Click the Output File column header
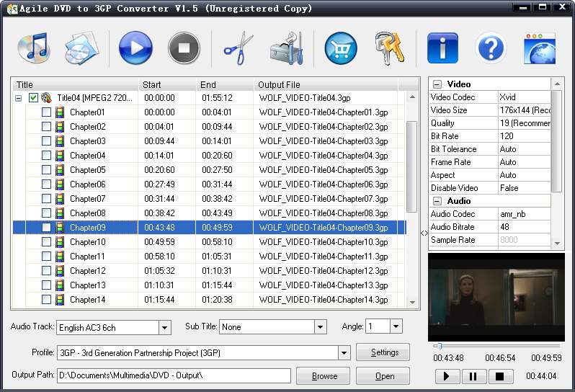The width and height of the screenshot is (575, 392). [326, 85]
